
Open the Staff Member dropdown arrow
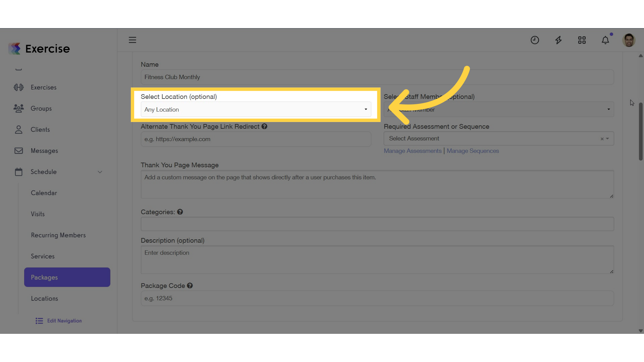tap(608, 109)
